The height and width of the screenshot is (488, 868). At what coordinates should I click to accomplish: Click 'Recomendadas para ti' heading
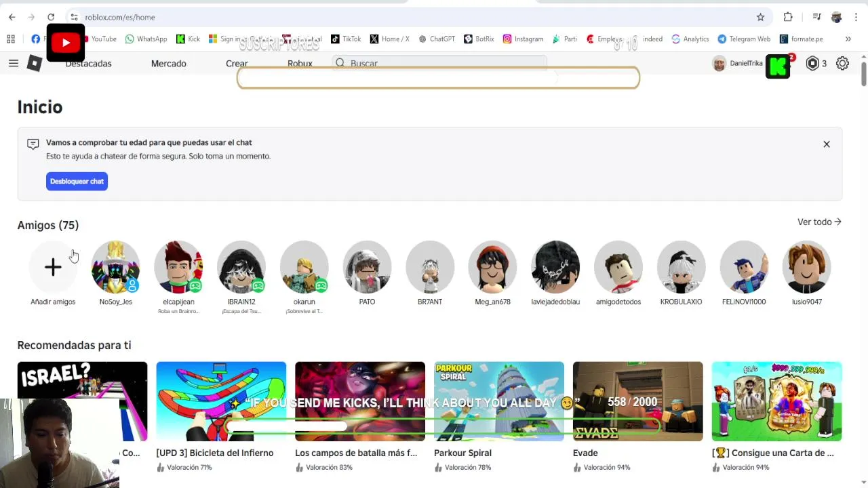74,345
